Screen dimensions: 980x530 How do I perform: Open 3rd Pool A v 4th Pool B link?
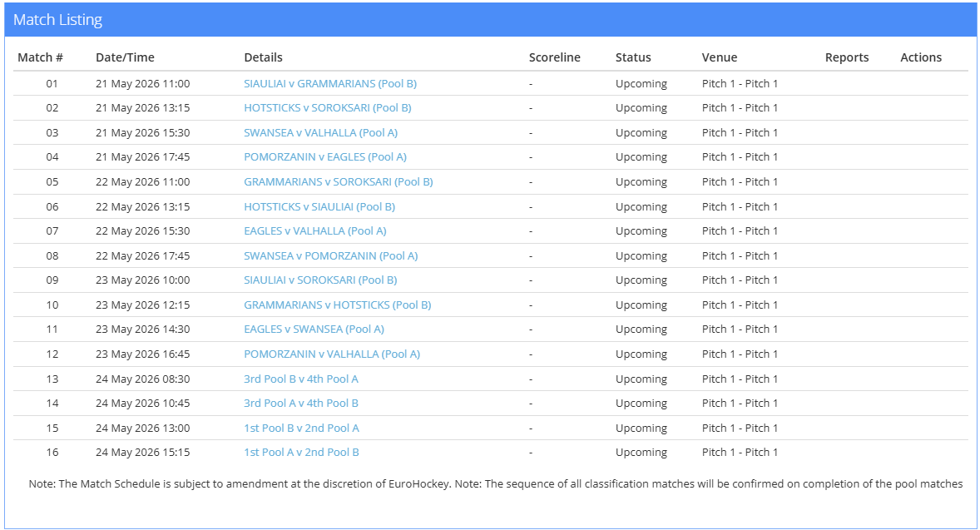[301, 404]
